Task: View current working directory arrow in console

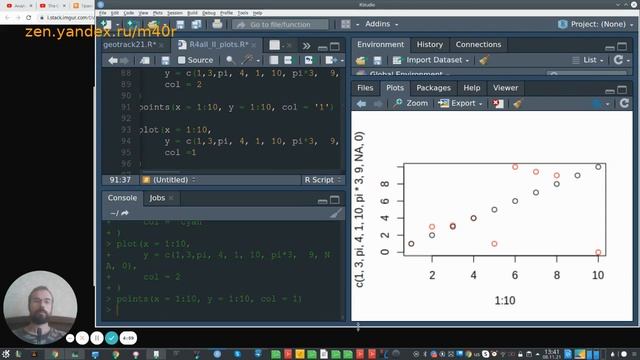Action: 125,213
